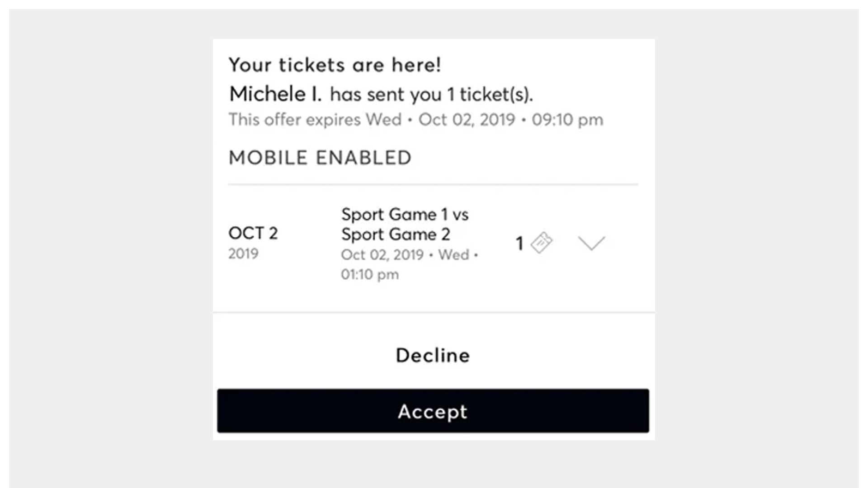Viewport: 868px width, 488px height.
Task: Click the 2019 year under OCT 2
Action: [x=243, y=253]
